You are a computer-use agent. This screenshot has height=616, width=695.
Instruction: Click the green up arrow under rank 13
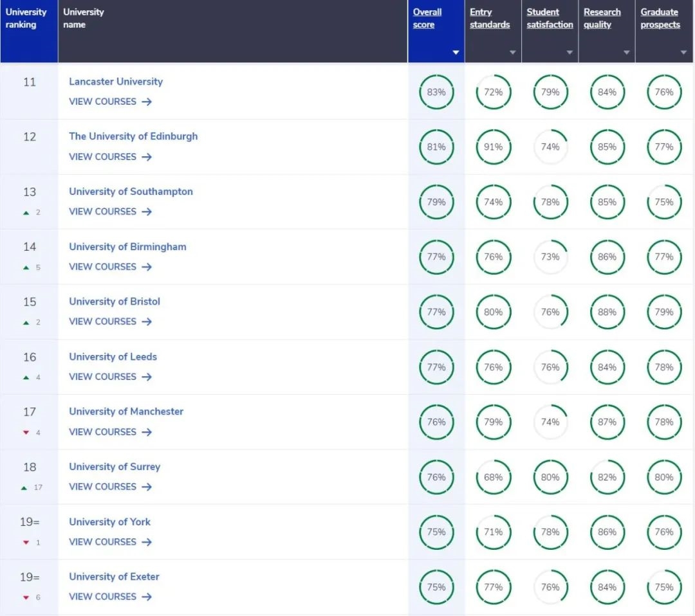click(26, 212)
